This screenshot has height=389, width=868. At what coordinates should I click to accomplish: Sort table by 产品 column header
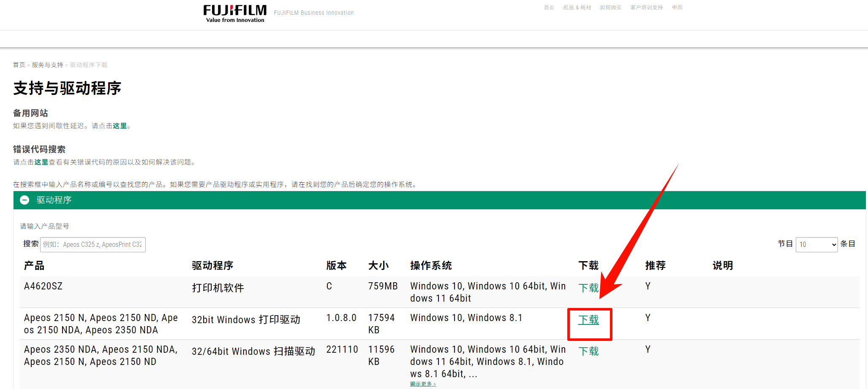point(34,265)
